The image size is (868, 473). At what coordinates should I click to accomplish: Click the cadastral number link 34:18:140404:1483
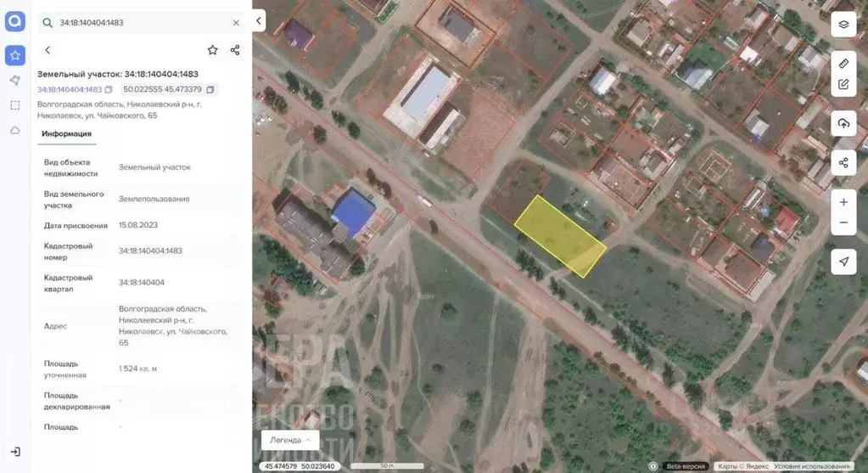[69, 89]
